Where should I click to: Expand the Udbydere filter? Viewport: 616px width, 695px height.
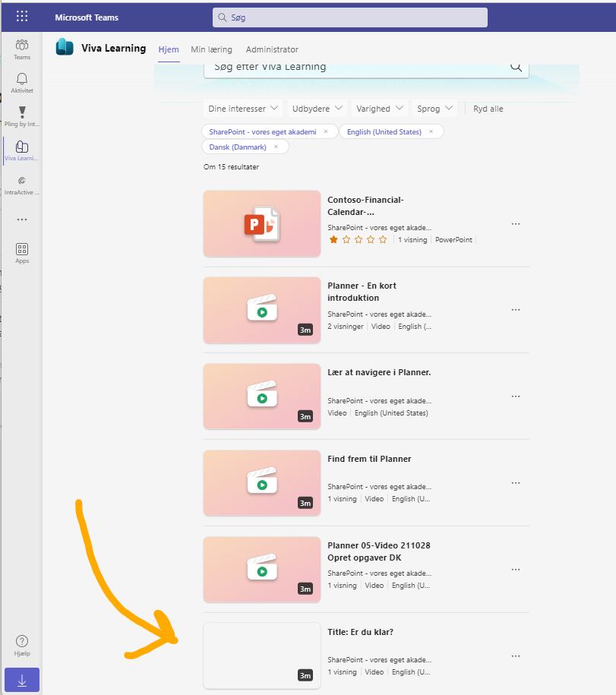point(317,109)
